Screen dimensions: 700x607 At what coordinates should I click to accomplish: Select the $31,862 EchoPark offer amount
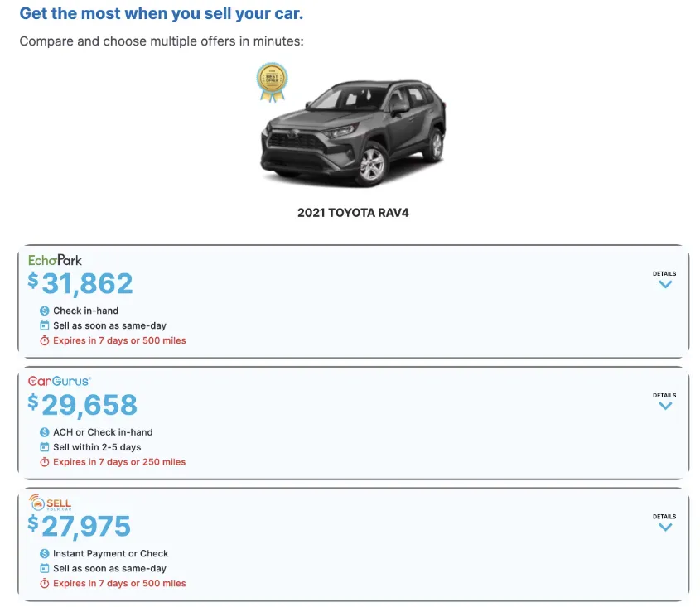80,284
